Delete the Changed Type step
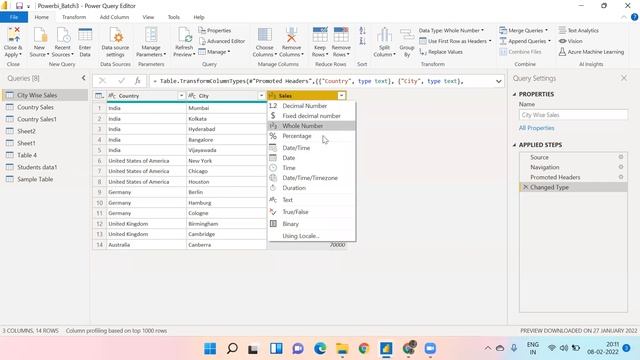The height and width of the screenshot is (360, 640). click(525, 187)
